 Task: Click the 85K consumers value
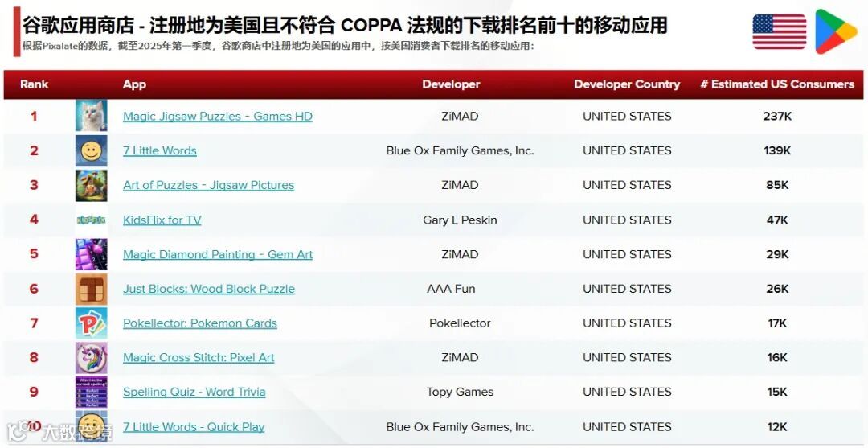(777, 185)
